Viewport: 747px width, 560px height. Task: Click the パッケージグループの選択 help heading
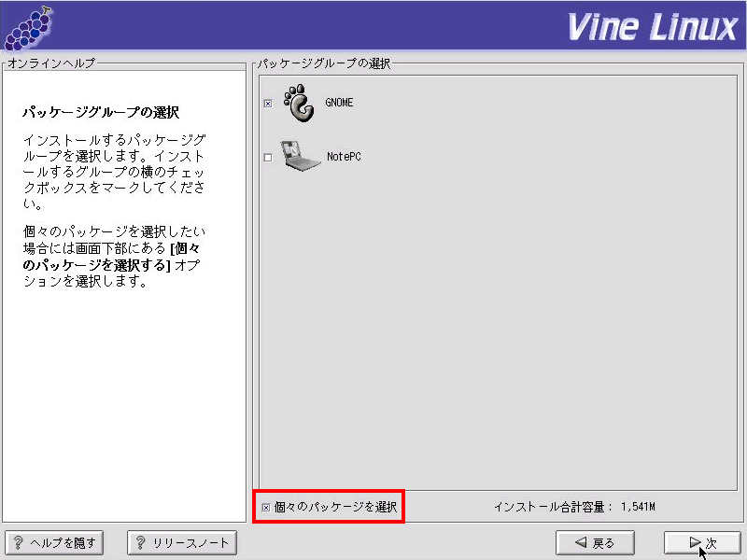[101, 112]
